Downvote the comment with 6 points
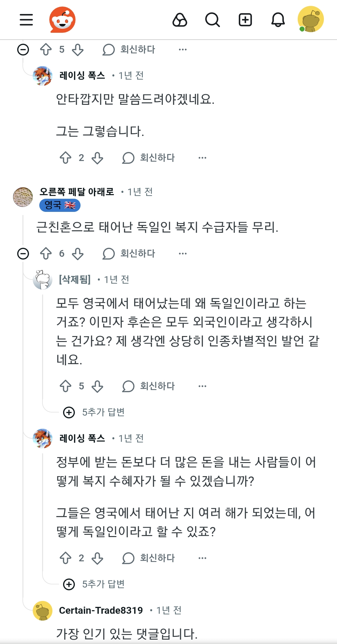This screenshot has height=644, width=337. [78, 253]
